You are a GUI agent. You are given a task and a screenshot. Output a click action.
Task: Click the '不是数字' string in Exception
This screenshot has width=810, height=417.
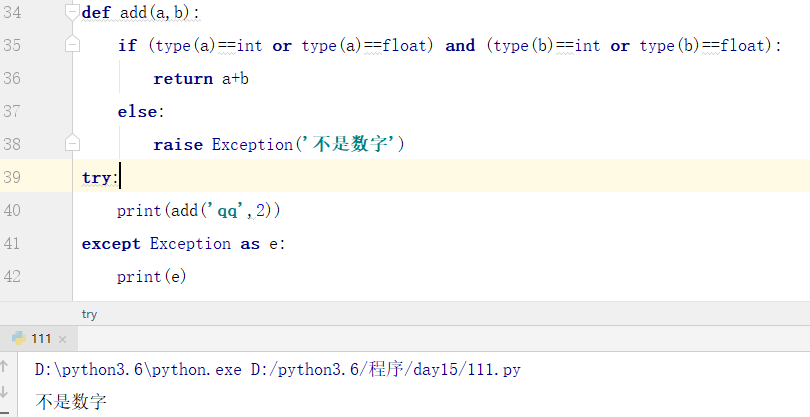(x=350, y=144)
